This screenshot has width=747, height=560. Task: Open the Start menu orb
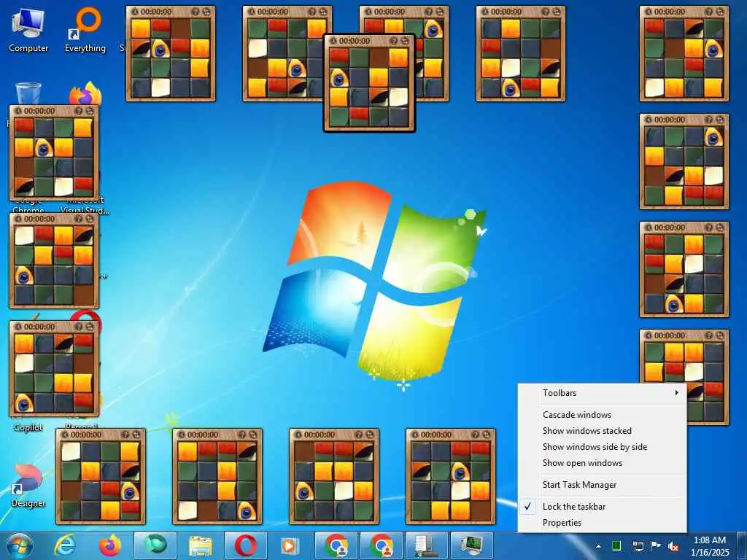coord(20,545)
